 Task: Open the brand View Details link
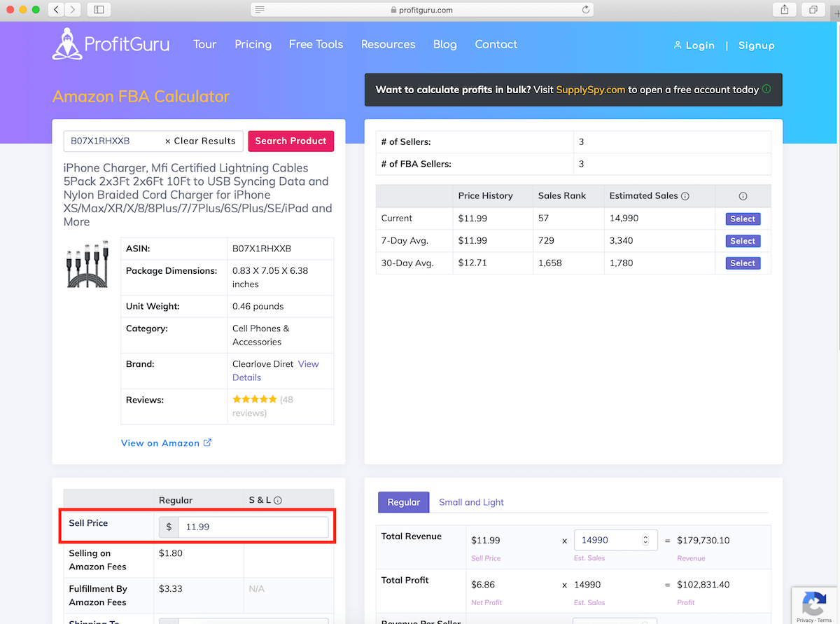(275, 370)
